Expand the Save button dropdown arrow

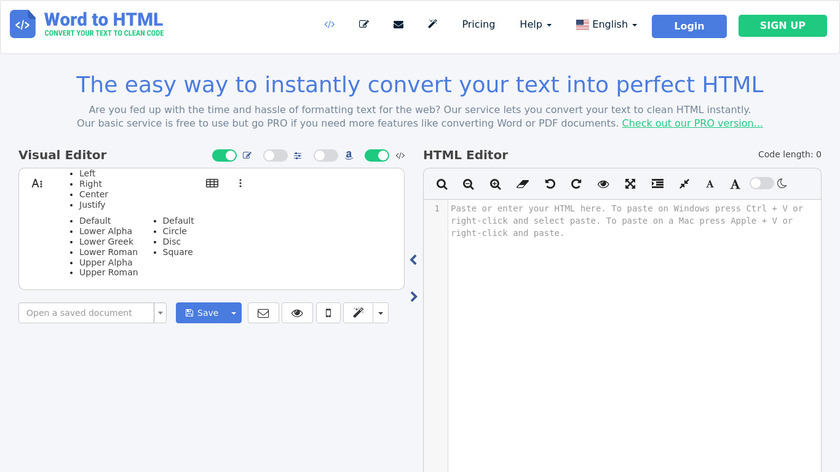pyautogui.click(x=234, y=313)
